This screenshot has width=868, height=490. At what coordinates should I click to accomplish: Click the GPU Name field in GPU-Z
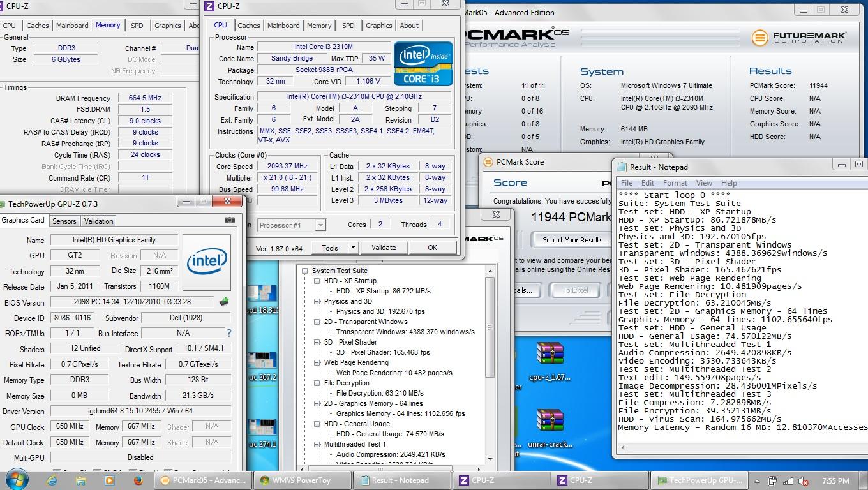pos(114,240)
